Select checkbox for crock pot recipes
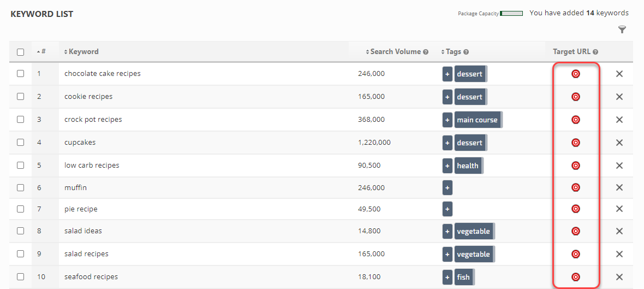The height and width of the screenshot is (289, 644). [21, 119]
